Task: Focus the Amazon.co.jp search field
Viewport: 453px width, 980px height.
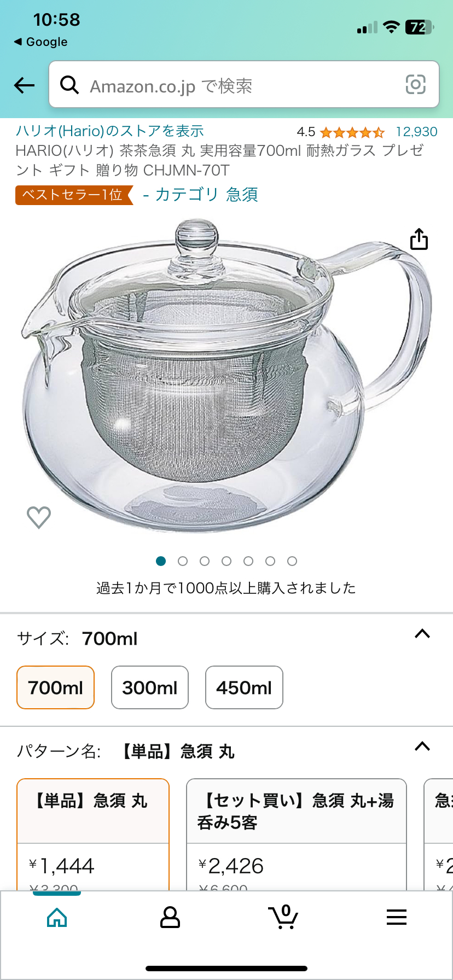Action: click(x=244, y=84)
